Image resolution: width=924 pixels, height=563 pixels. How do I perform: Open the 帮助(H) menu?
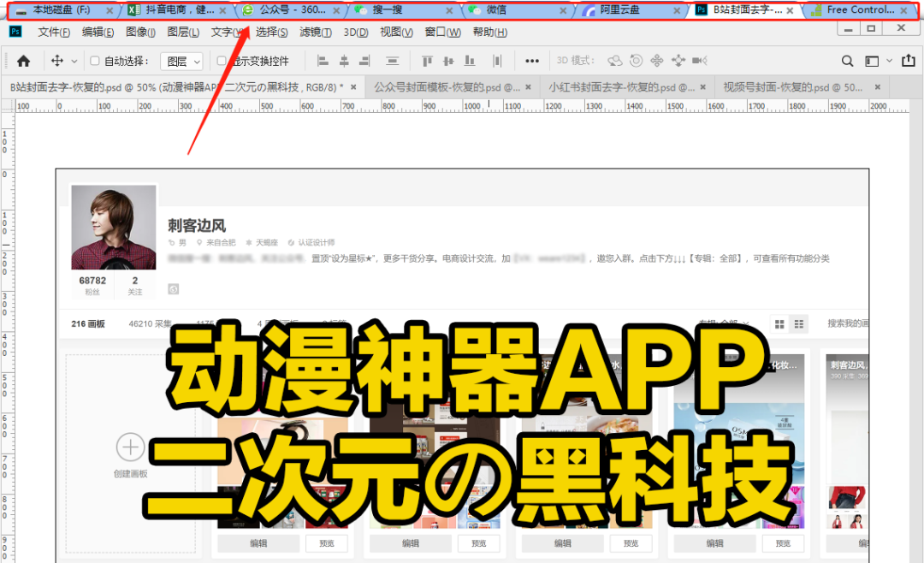coord(489,33)
